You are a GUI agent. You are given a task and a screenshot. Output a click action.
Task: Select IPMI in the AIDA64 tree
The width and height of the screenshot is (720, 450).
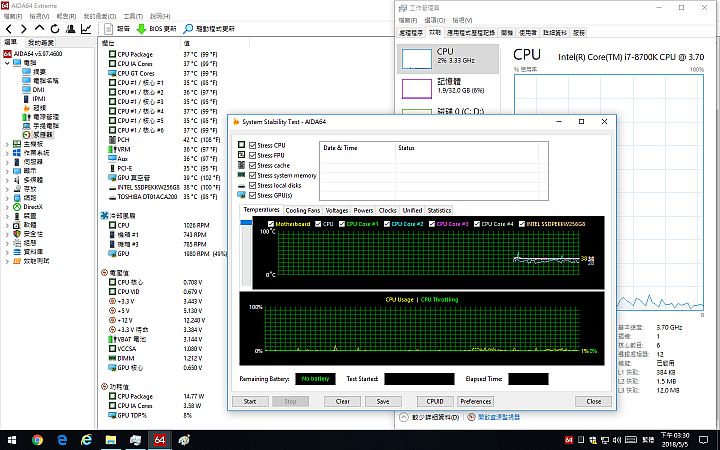39,99
